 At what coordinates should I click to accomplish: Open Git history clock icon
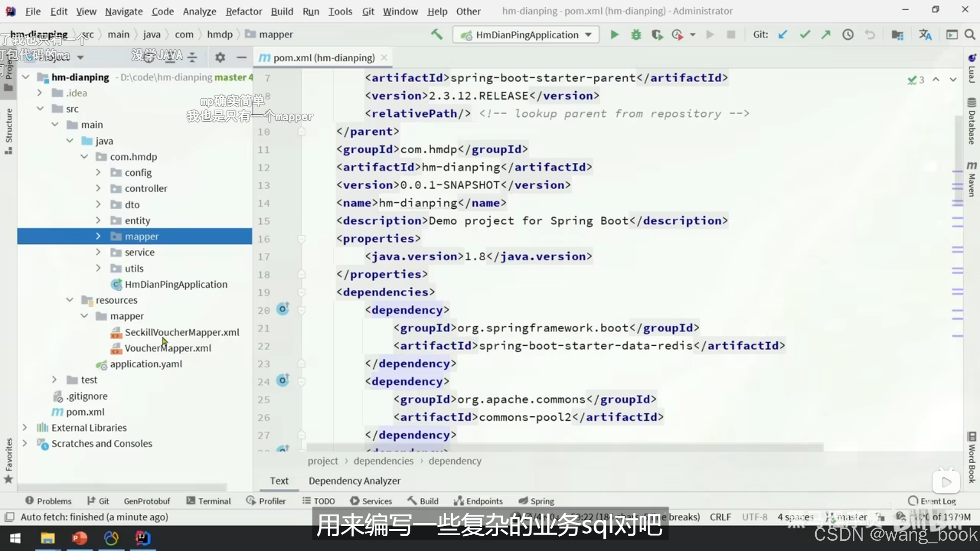click(x=848, y=35)
